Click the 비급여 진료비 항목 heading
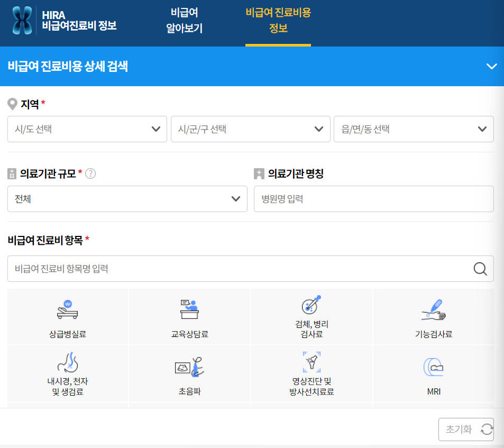This screenshot has height=448, width=504. pyautogui.click(x=45, y=240)
